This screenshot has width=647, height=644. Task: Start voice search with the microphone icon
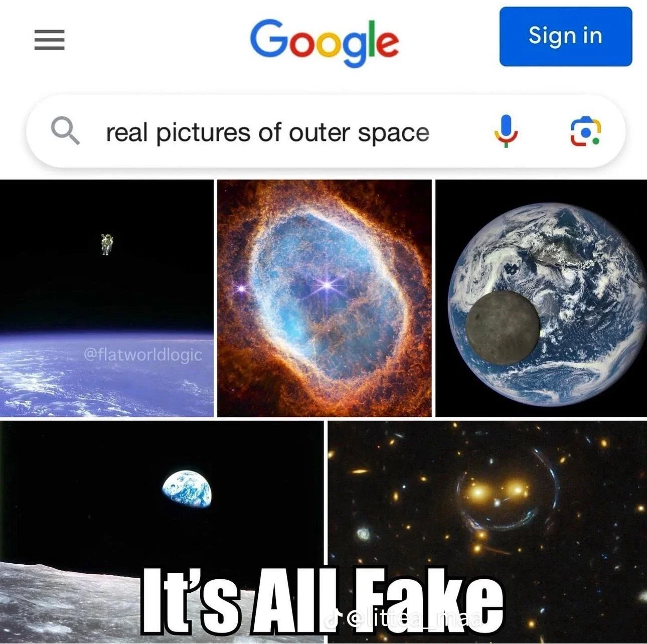pos(506,131)
